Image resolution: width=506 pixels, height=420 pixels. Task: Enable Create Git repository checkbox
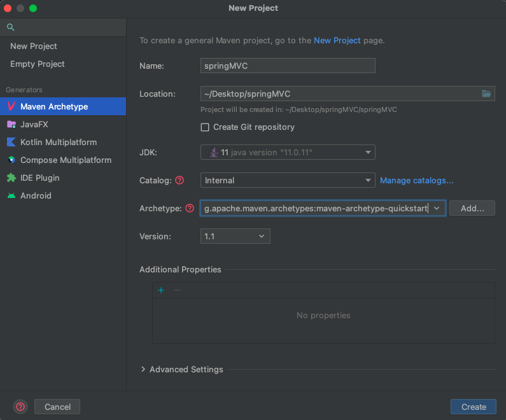pos(205,127)
